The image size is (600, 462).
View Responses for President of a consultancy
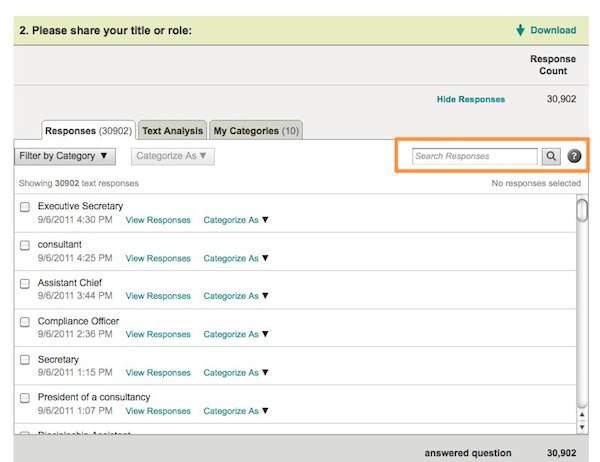(x=158, y=411)
